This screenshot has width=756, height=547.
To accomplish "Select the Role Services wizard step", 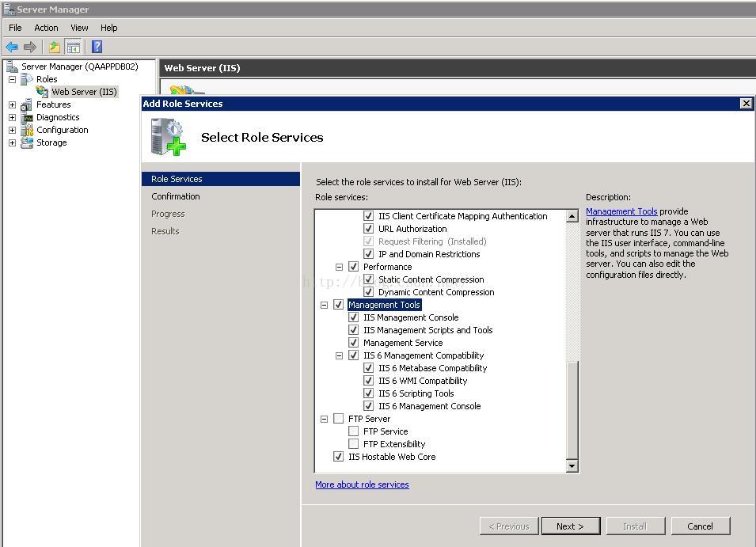I will click(221, 179).
